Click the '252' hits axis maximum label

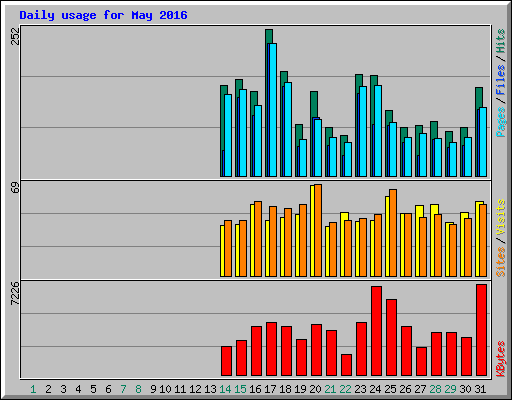16,36
